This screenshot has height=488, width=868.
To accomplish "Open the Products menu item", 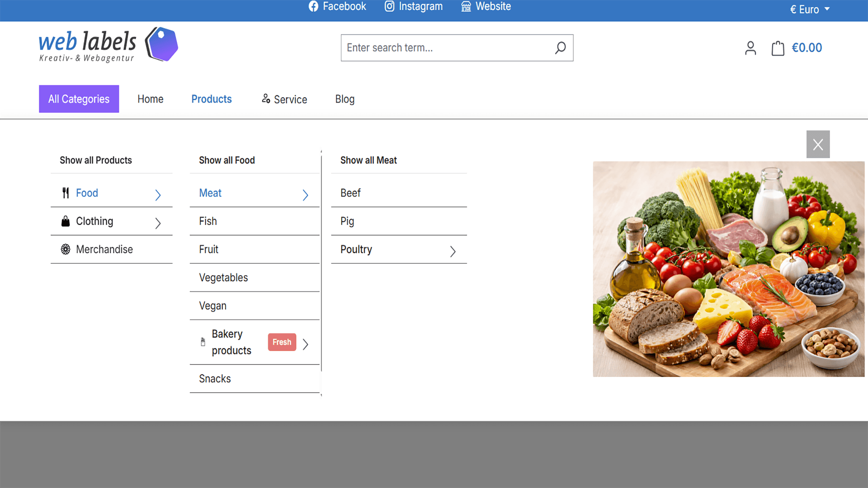I will click(212, 99).
